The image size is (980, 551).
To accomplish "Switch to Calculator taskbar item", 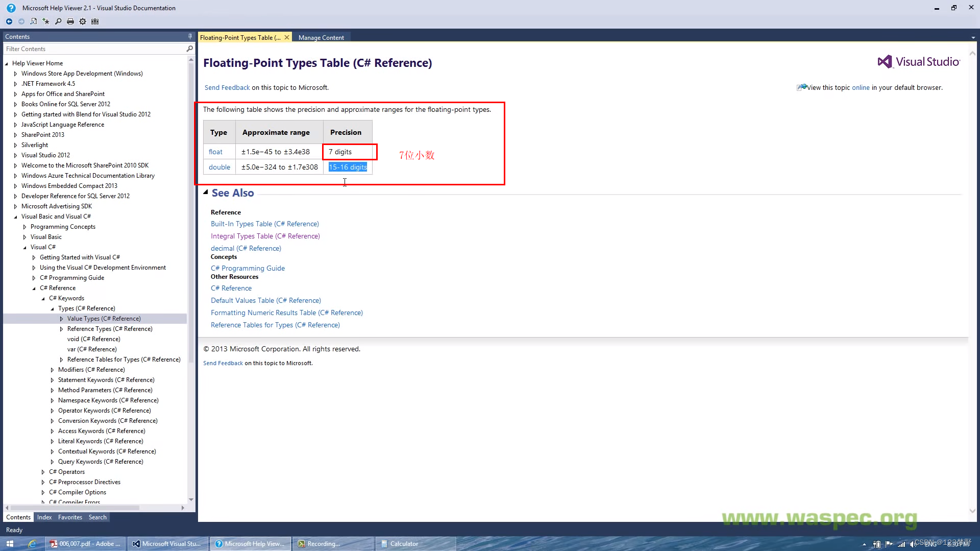I will click(416, 543).
